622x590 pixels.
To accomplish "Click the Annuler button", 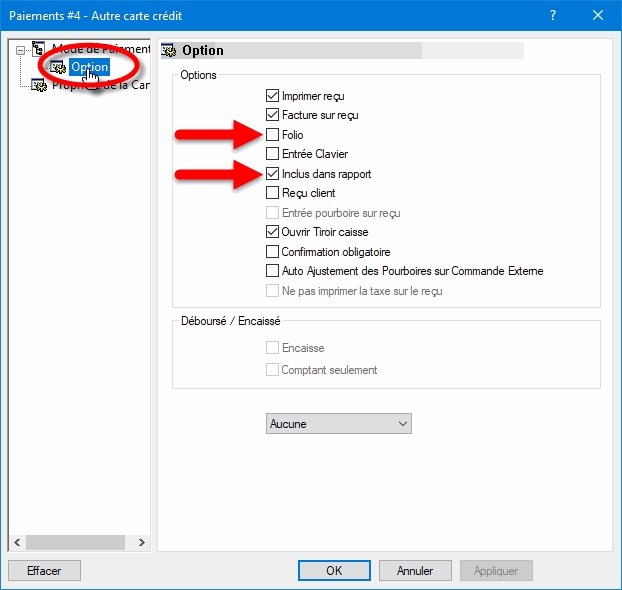I will pos(415,571).
